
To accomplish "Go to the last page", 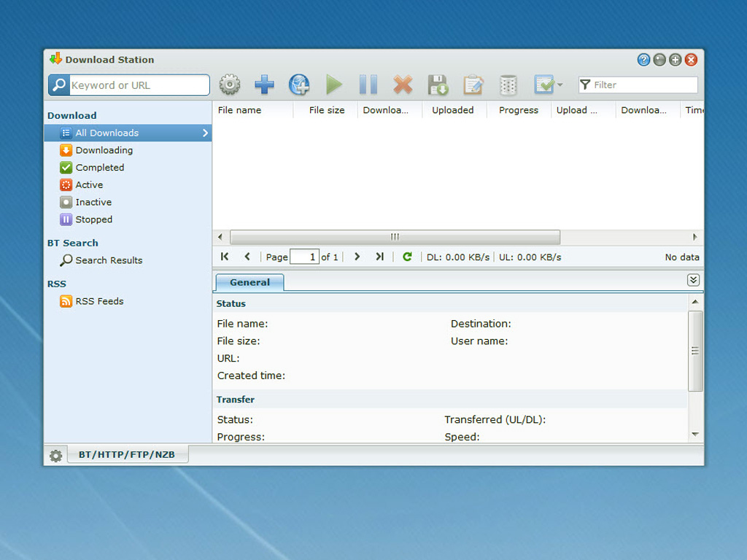I will [379, 257].
